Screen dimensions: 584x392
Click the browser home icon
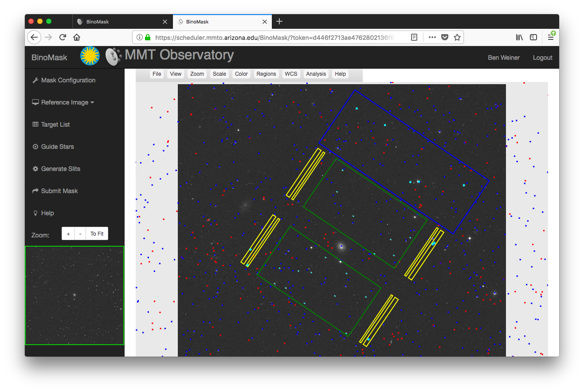tap(77, 37)
